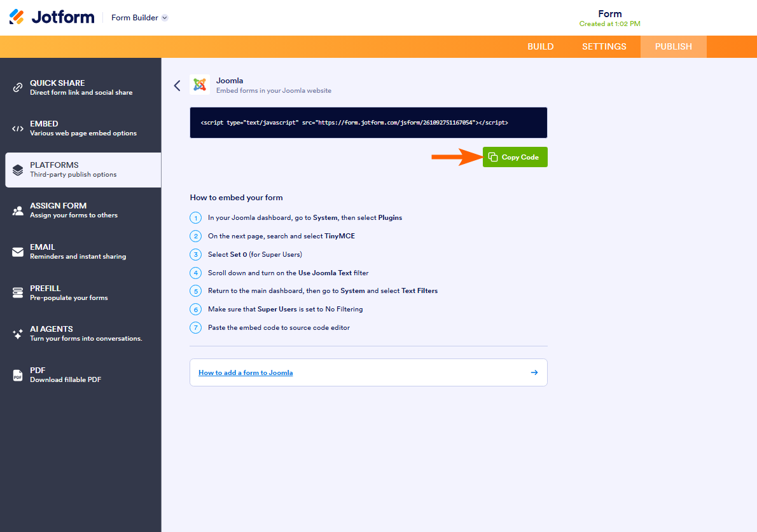Open the How to add a form to Joomla link

coord(246,372)
